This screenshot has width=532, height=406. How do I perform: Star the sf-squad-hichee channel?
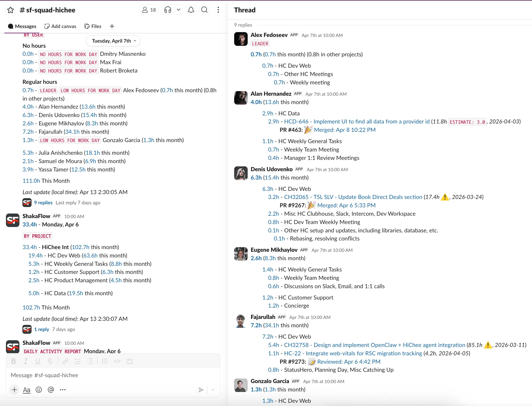11,10
